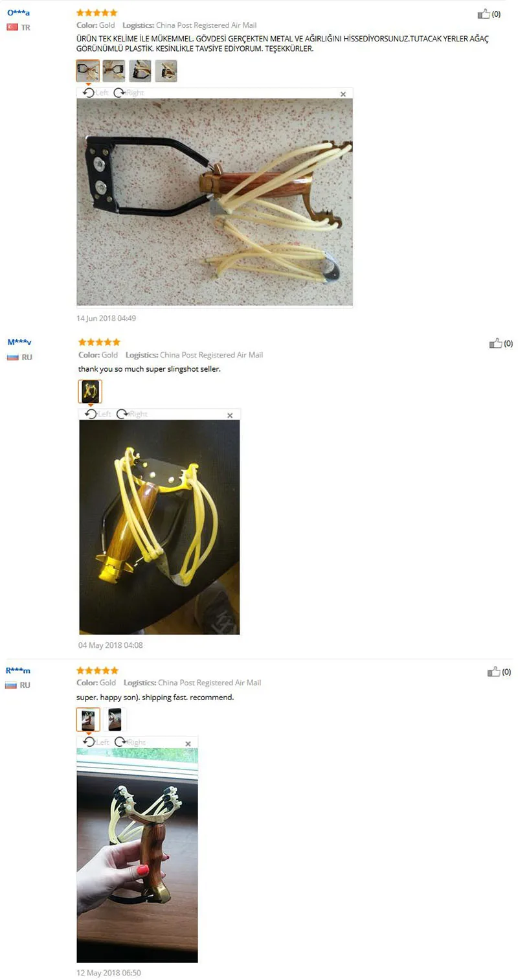Select second thumbnail in O***a's review
Viewport: 518px width, 980px height.
tap(114, 71)
